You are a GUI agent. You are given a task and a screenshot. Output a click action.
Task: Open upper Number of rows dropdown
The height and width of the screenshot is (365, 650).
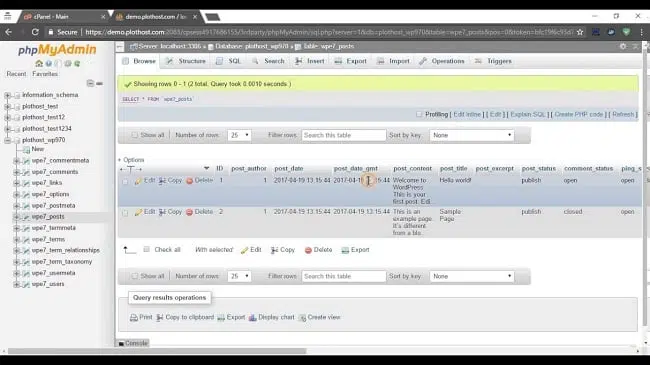239,135
